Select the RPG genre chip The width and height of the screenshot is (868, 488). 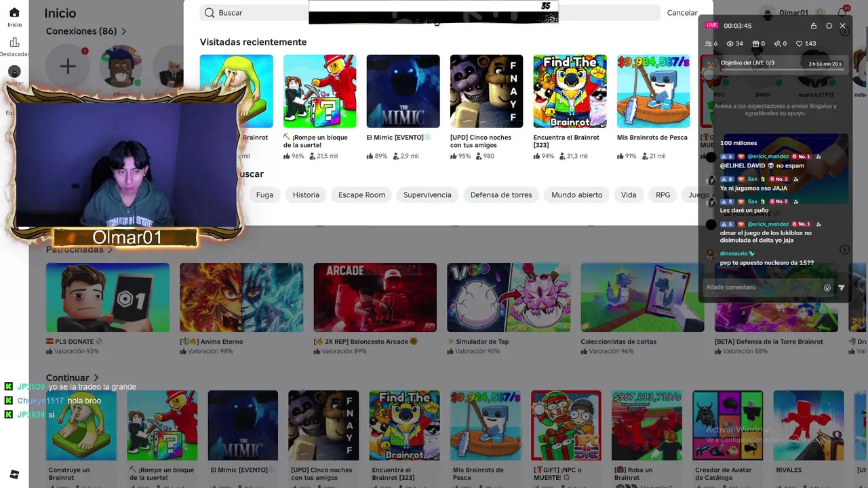click(663, 195)
